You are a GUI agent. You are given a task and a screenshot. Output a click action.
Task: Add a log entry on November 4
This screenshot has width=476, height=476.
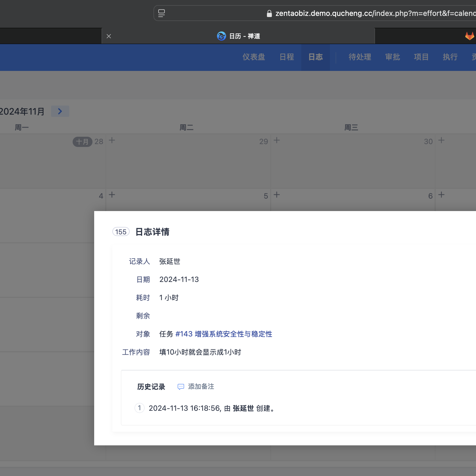pyautogui.click(x=112, y=195)
